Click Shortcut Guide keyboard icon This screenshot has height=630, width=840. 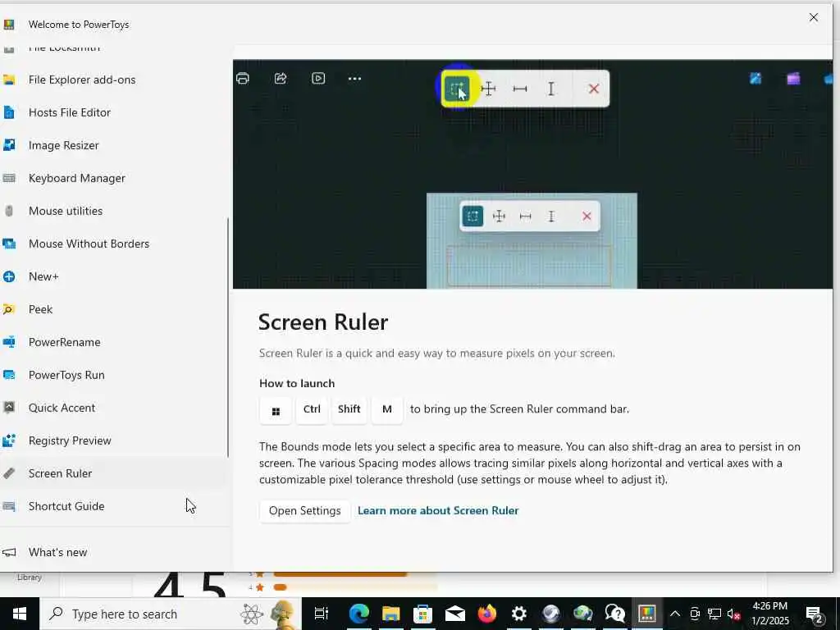click(x=8, y=506)
